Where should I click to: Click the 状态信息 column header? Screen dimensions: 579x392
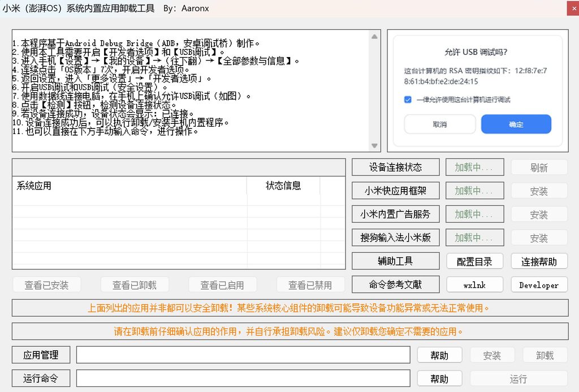(283, 186)
